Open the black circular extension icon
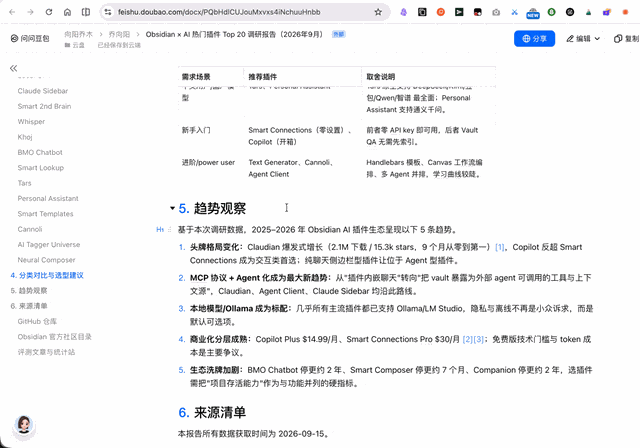This screenshot has height=448, width=640. [570, 12]
